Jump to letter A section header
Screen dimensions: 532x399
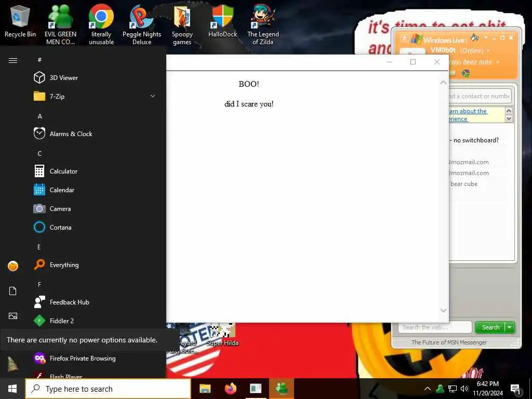(x=39, y=116)
